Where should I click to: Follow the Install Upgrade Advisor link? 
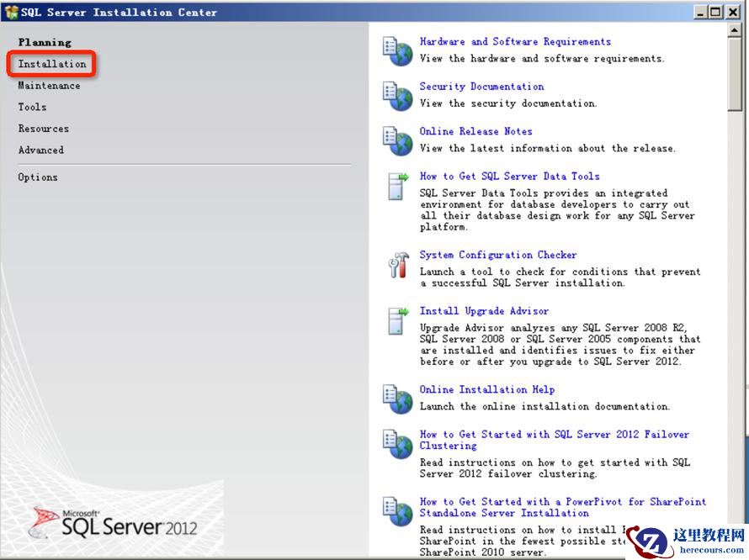[484, 311]
